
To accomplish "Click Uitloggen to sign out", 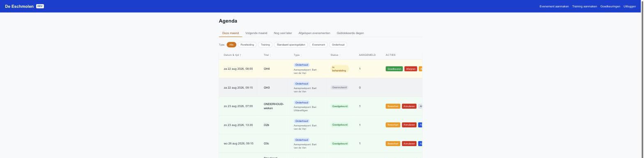I will pyautogui.click(x=630, y=6).
